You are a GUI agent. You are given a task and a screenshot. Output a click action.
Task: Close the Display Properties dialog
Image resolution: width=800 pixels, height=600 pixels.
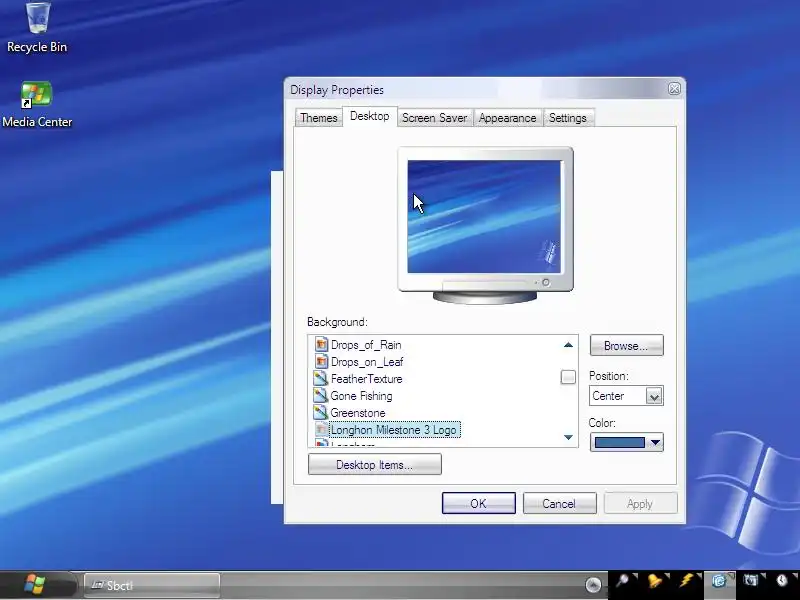point(674,89)
